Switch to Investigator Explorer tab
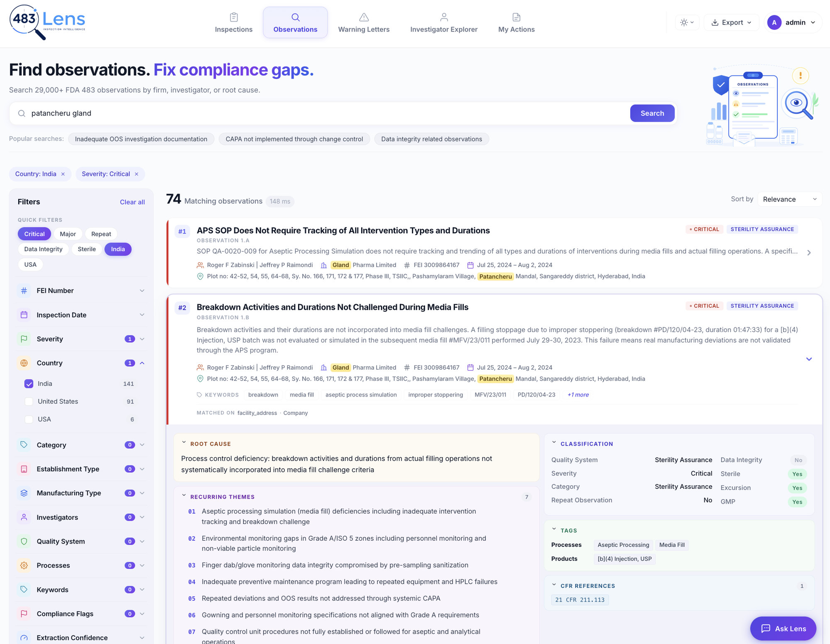The image size is (830, 644). click(x=444, y=23)
